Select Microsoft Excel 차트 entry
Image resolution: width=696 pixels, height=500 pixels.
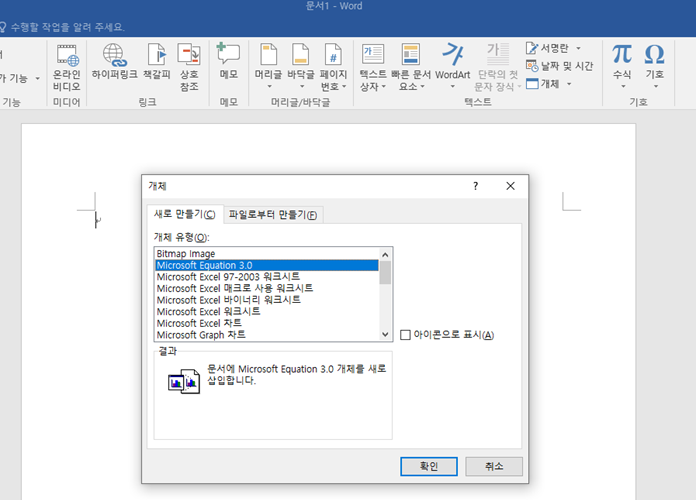click(x=267, y=323)
